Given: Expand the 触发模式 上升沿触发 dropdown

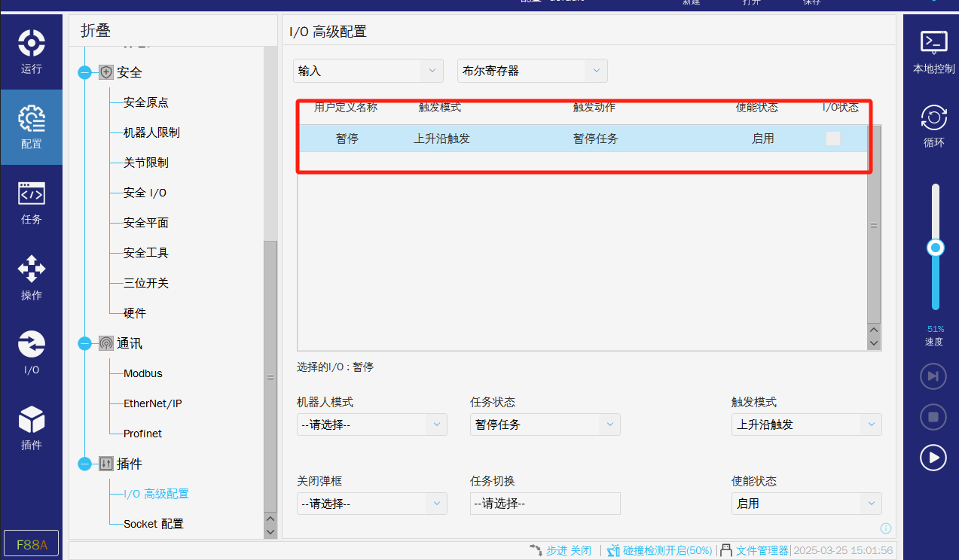Looking at the screenshot, I should (x=806, y=425).
